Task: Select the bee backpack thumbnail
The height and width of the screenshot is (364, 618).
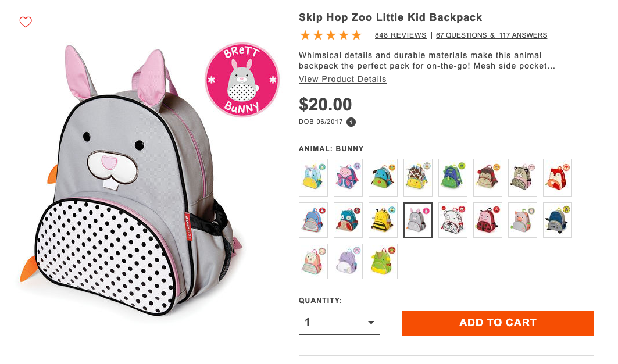Action: coord(383,220)
